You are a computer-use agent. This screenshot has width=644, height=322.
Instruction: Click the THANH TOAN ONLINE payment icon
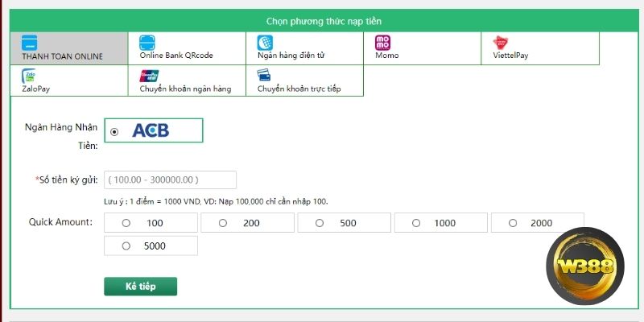(x=29, y=43)
